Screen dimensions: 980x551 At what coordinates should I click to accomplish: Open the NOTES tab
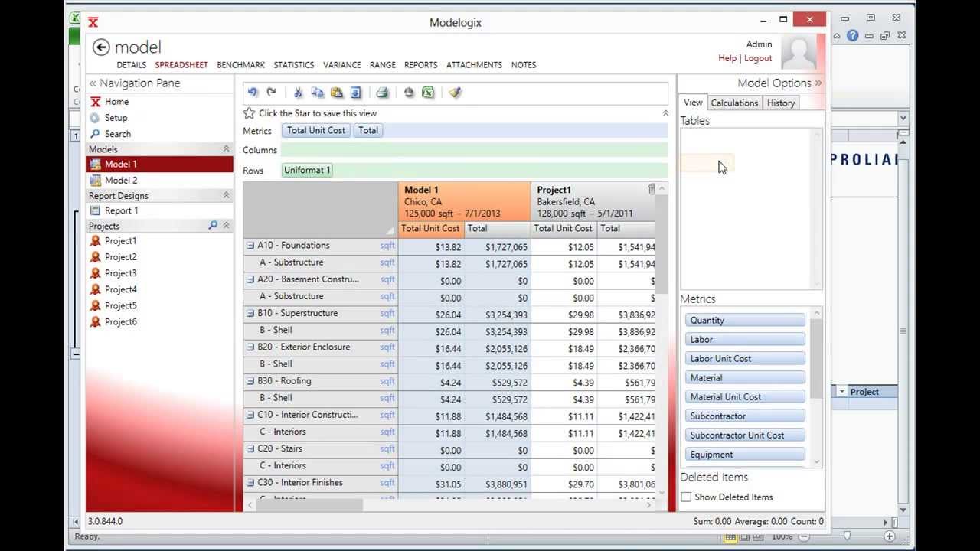[x=524, y=65]
